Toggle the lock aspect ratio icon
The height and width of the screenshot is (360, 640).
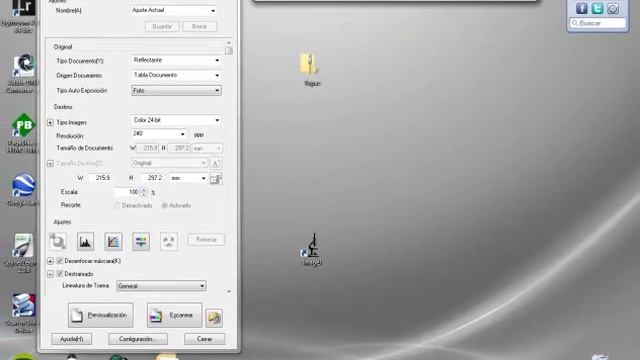tap(216, 179)
